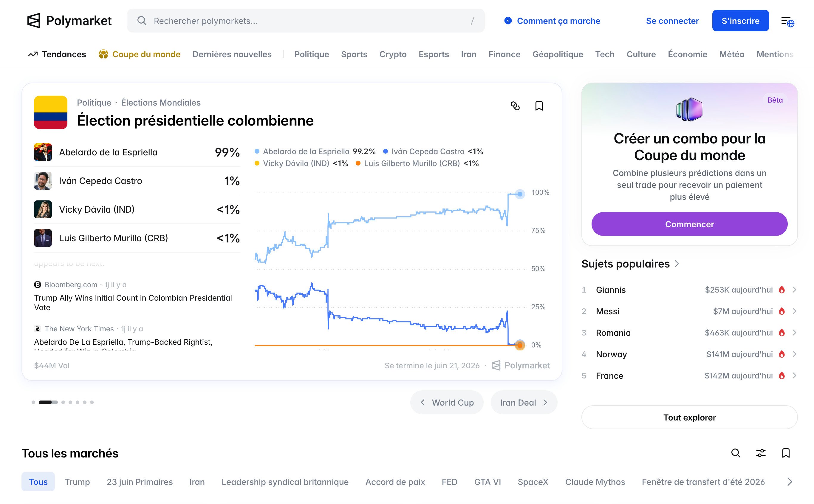Go to next Iran Deal slide

click(524, 402)
